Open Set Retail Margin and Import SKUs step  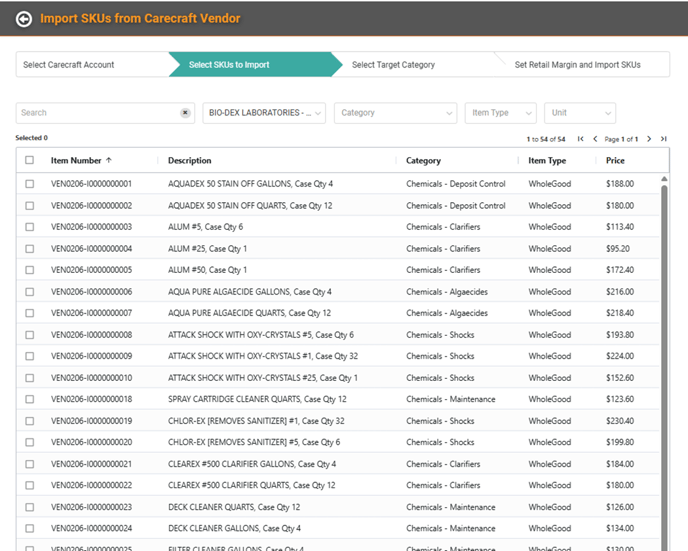(577, 65)
